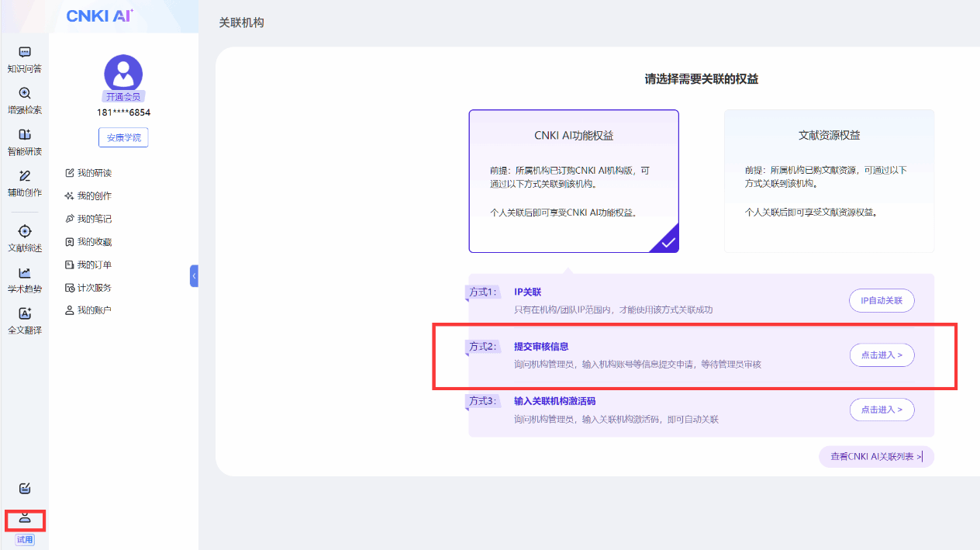
Task: Open the 文献综述 sidebar icon
Action: pos(25,232)
